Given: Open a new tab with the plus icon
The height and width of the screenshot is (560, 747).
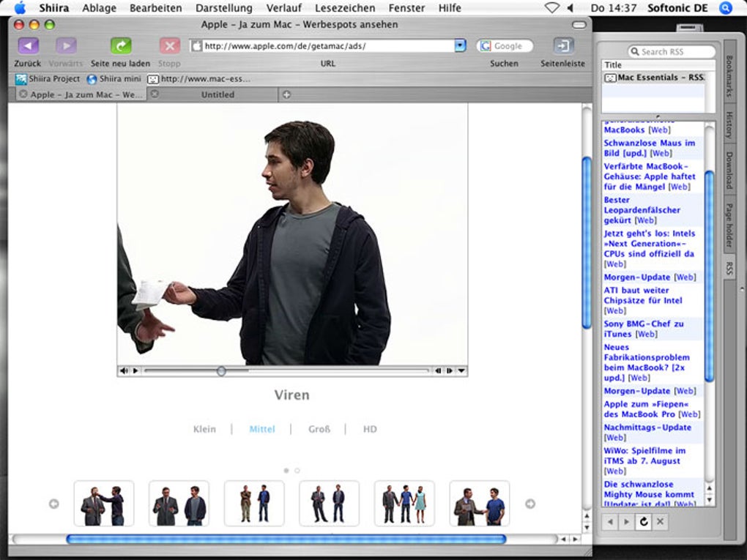Looking at the screenshot, I should (x=286, y=94).
